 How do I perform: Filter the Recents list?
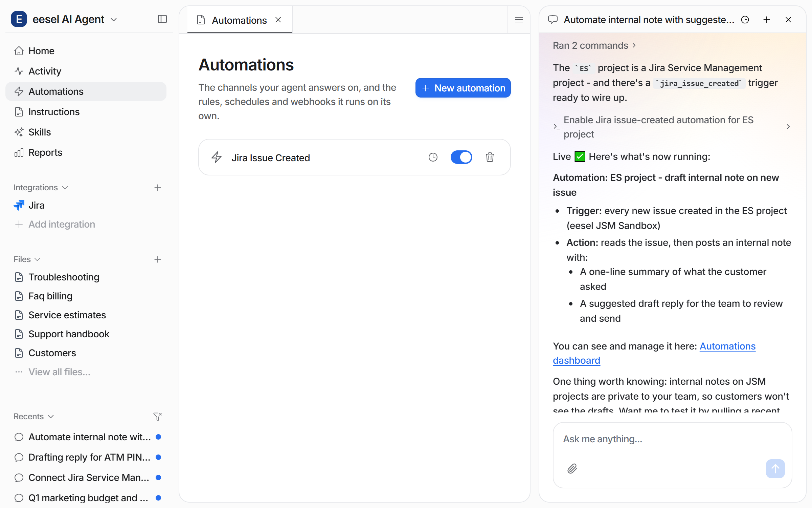pos(157,416)
